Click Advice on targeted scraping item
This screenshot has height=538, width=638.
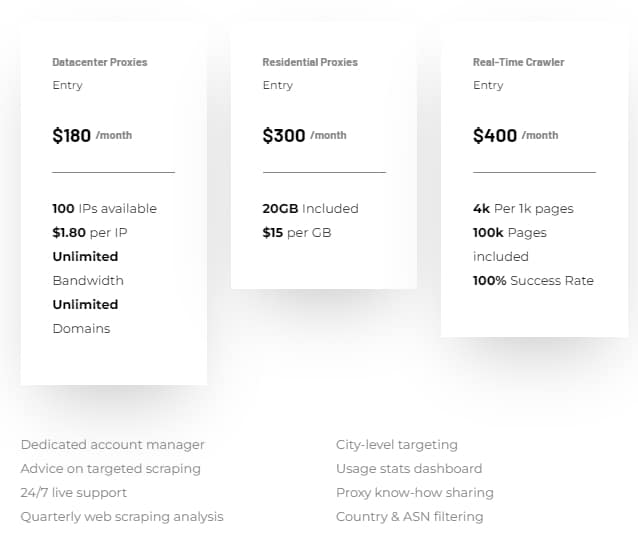[x=111, y=469]
